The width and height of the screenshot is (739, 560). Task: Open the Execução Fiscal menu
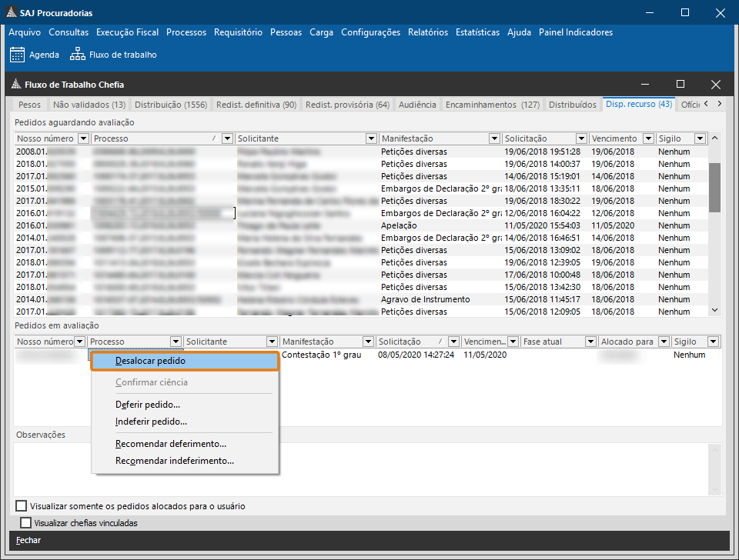pos(127,32)
